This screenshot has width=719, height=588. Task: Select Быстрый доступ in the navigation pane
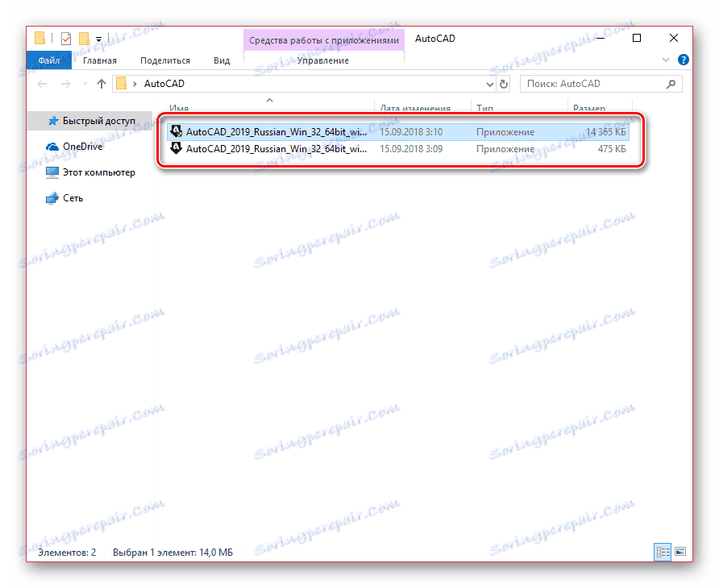(90, 121)
